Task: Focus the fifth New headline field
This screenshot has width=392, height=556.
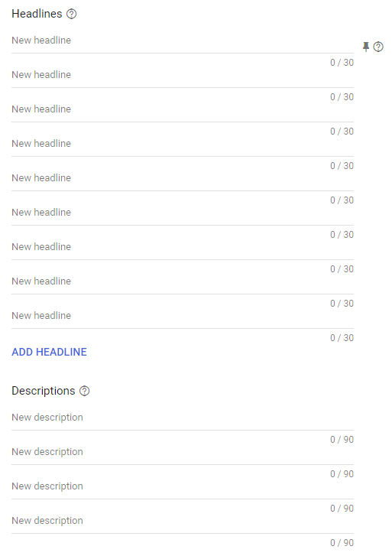Action: 183,178
